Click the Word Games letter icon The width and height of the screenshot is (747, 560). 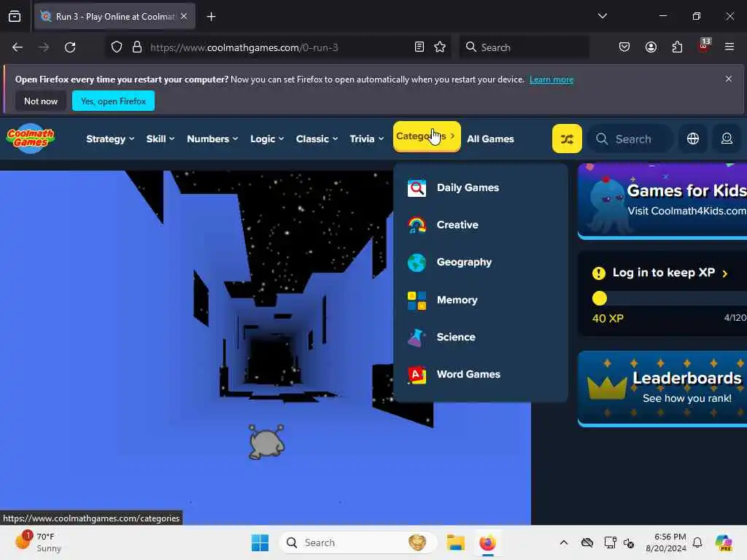417,375
